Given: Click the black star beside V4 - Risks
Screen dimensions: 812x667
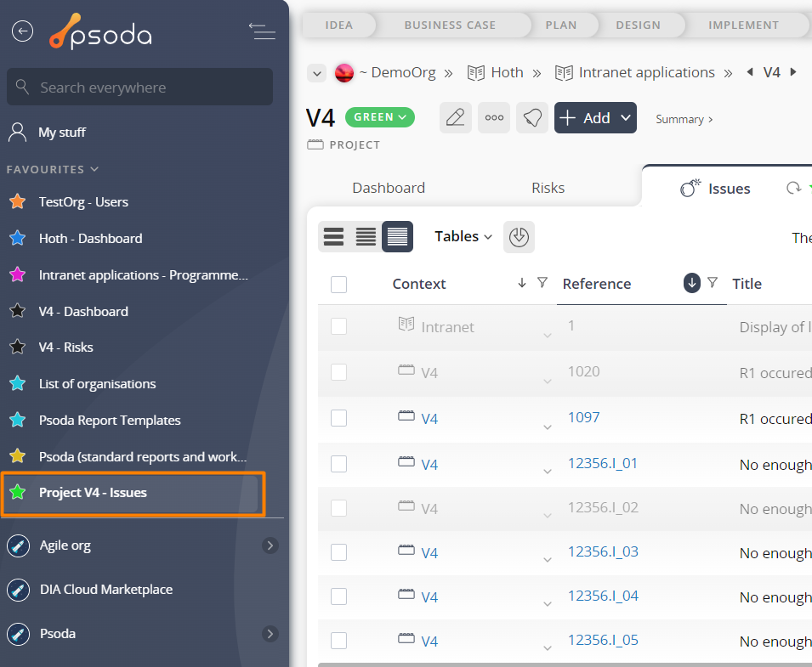Looking at the screenshot, I should coord(18,347).
